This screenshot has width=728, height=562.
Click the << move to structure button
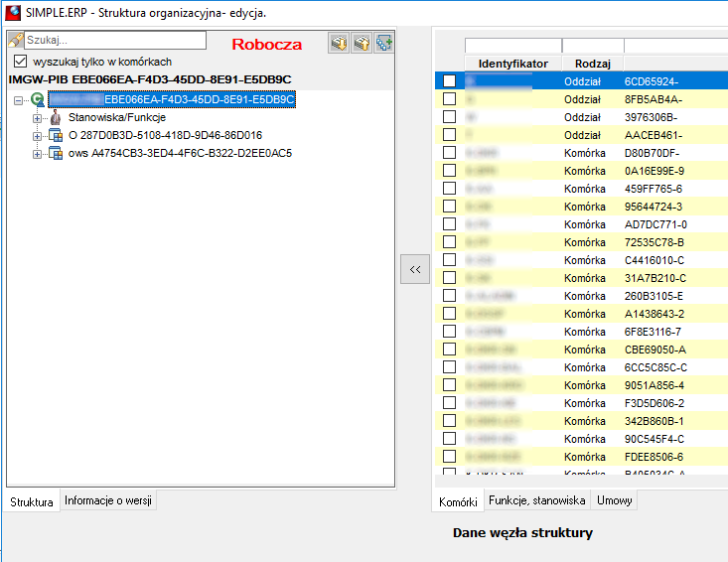pos(415,269)
